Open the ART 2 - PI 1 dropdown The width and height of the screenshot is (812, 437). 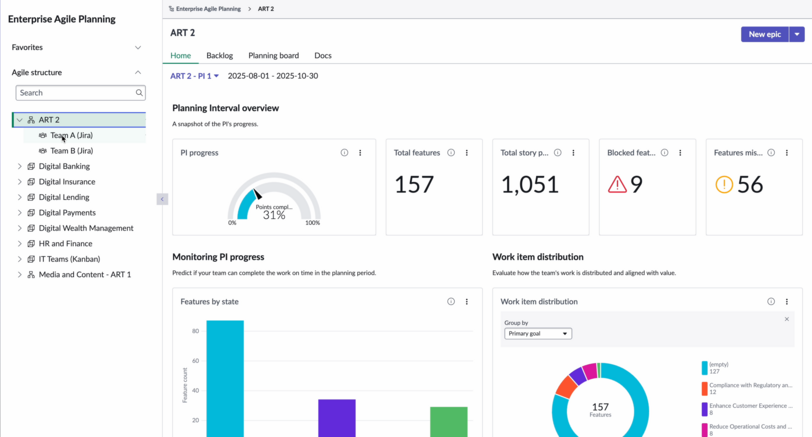point(195,76)
